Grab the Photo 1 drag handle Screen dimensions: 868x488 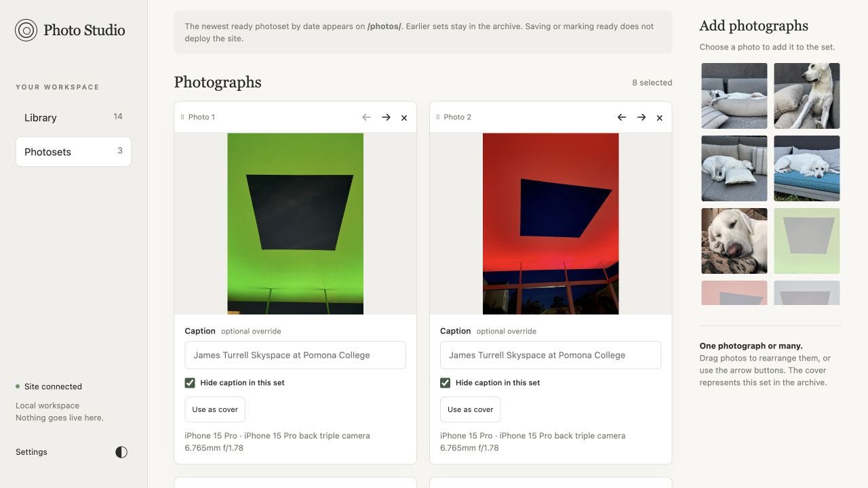[182, 117]
